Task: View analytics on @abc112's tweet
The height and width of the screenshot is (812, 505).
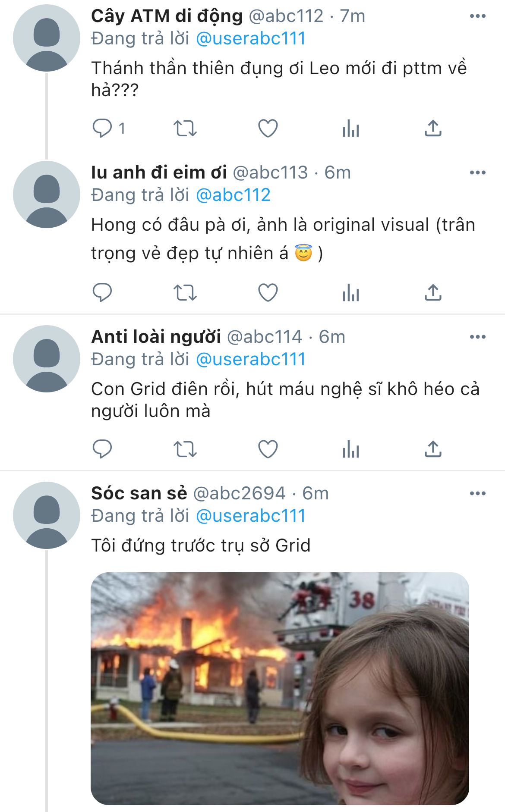Action: click(350, 128)
